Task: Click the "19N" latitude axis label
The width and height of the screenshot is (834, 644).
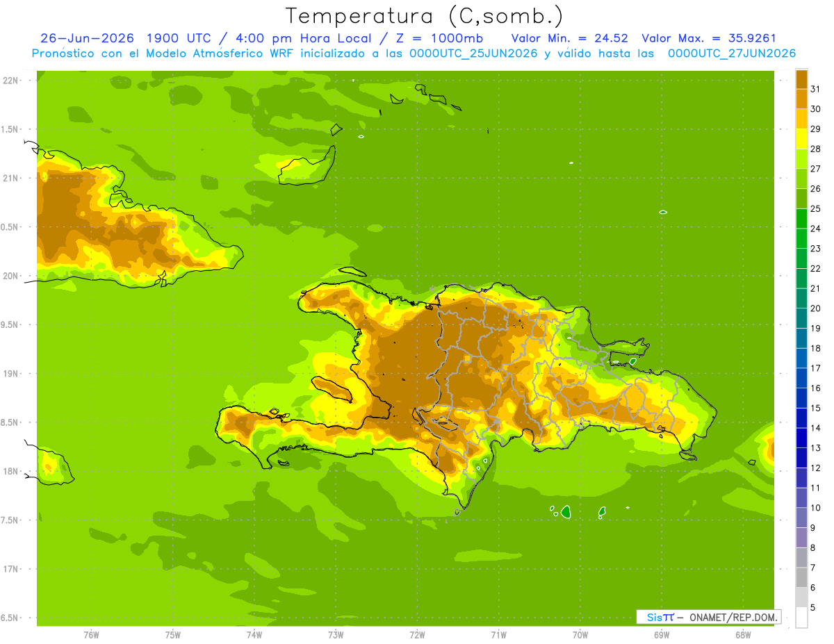Action: (10, 373)
